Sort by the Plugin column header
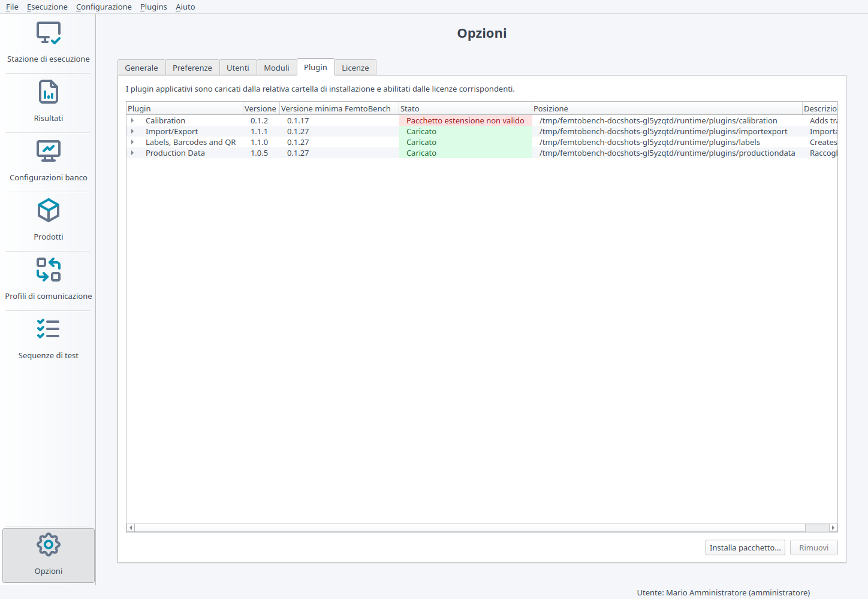 pyautogui.click(x=185, y=108)
